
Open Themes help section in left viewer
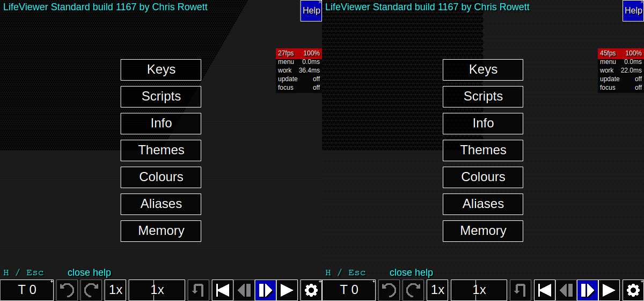(161, 150)
